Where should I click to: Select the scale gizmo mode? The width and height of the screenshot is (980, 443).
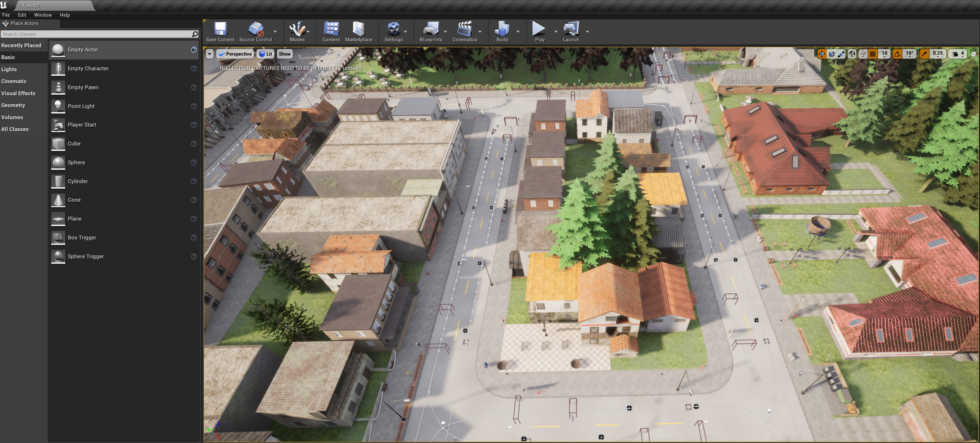click(841, 54)
